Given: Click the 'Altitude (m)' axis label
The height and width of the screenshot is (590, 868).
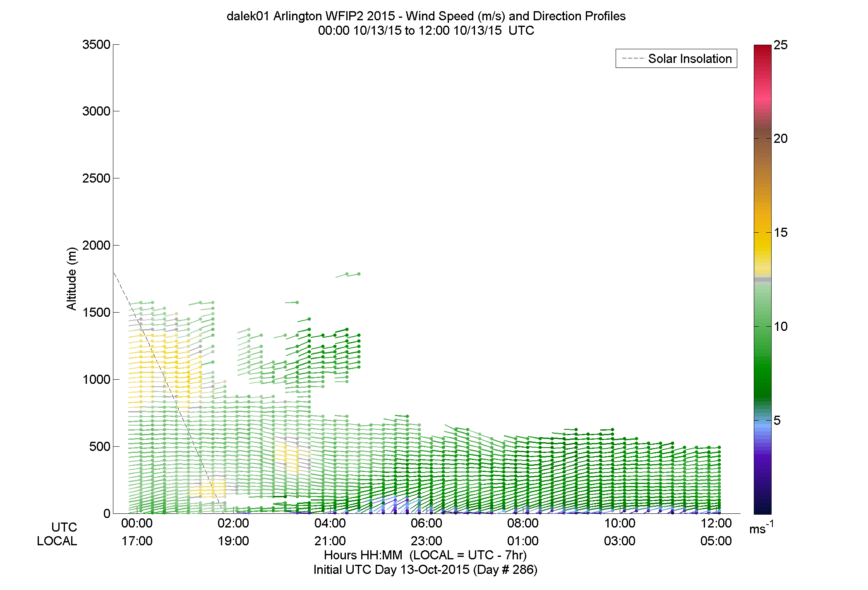Looking at the screenshot, I should 72,278.
